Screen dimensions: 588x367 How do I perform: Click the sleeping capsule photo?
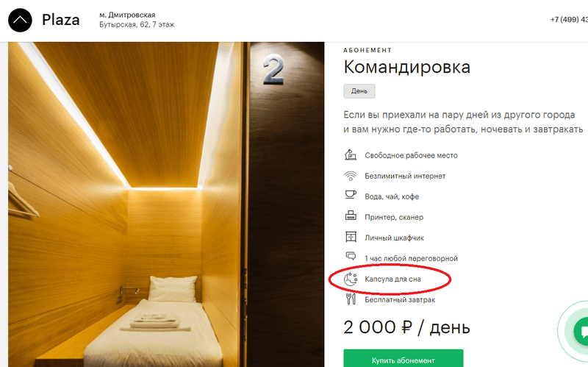tap(166, 204)
